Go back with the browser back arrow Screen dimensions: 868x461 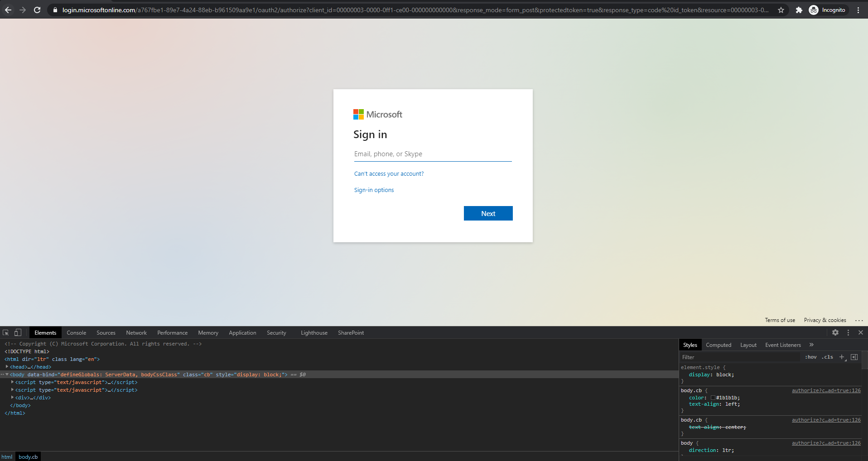(8, 10)
